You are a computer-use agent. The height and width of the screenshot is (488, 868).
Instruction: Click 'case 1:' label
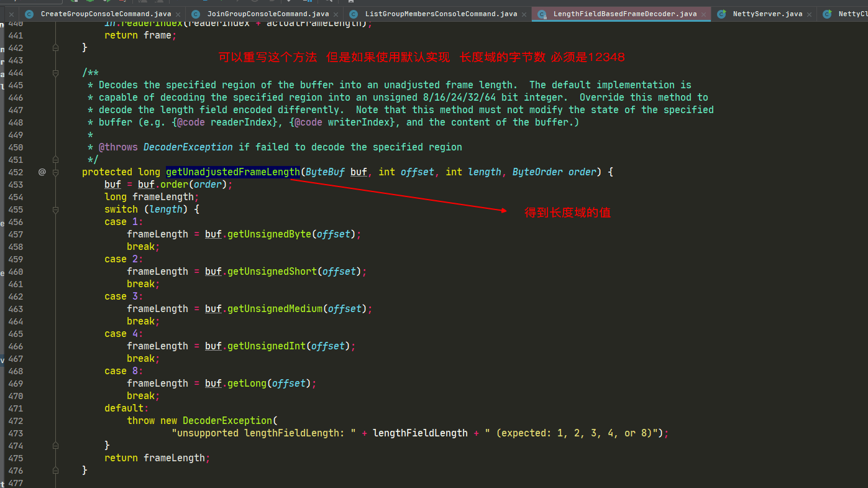(x=124, y=222)
